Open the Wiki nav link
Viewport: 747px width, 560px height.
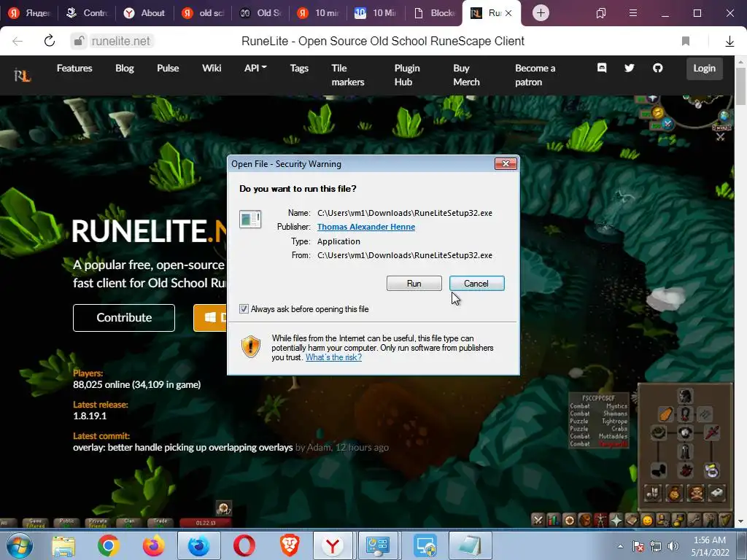[x=212, y=68]
